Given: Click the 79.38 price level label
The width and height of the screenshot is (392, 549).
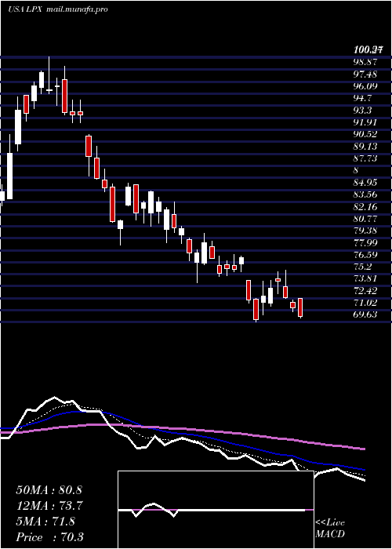Looking at the screenshot, I should pos(365,231).
